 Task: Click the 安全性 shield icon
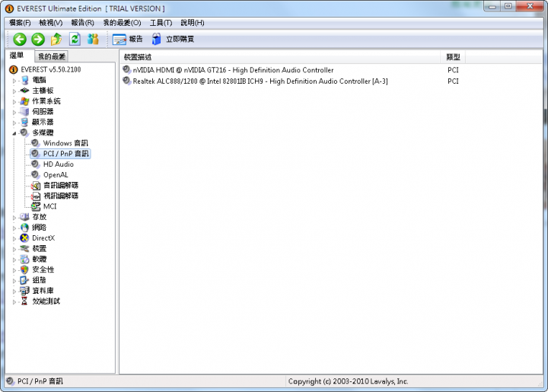pyautogui.click(x=24, y=269)
